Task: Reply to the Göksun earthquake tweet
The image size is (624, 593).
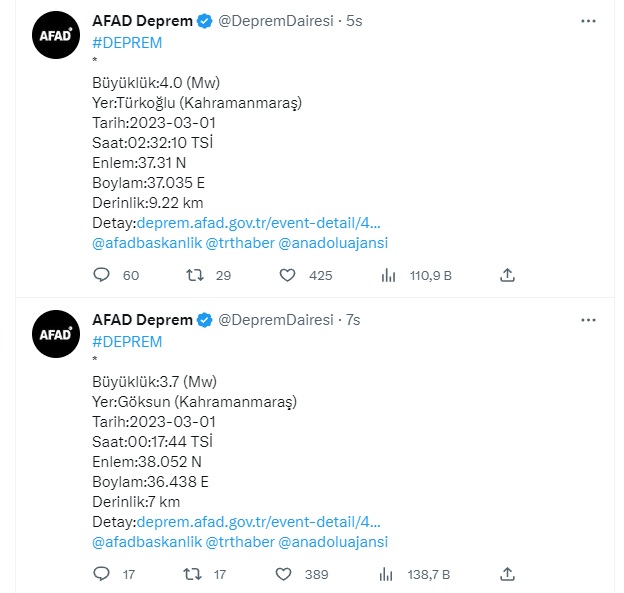Action: click(x=100, y=574)
